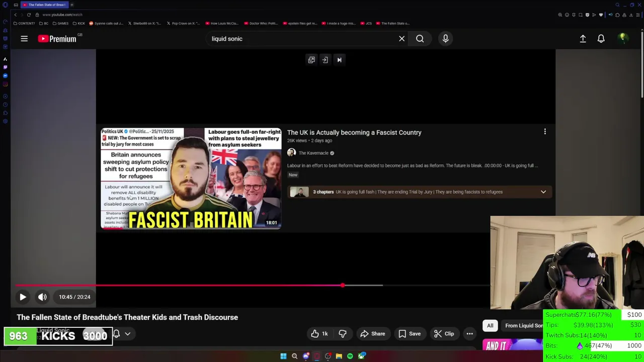Toggle the subscription notification bell
Screen dimensions: 644x362
[x=117, y=334]
